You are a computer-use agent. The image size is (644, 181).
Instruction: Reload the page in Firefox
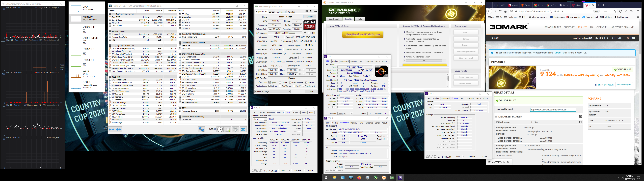click(x=500, y=11)
